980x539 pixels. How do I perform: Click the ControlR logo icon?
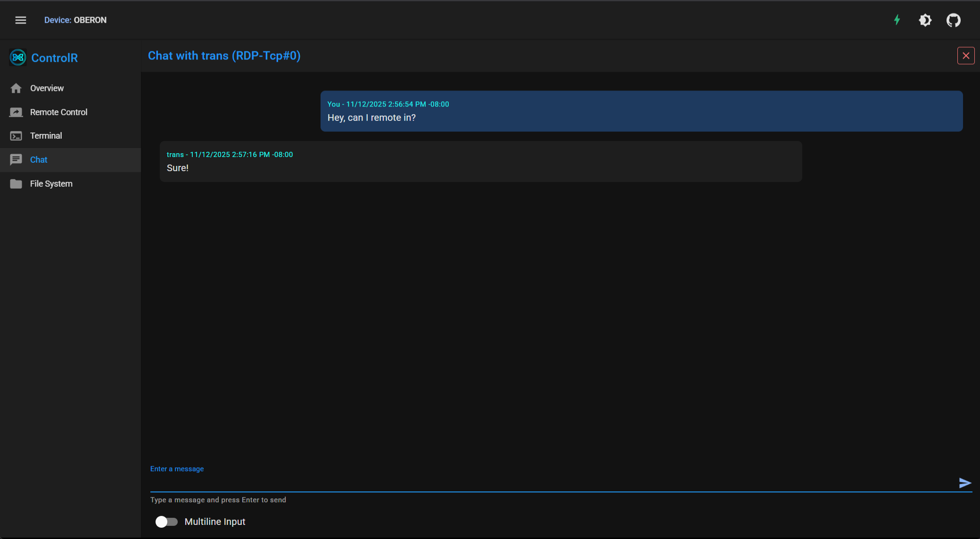[x=18, y=58]
